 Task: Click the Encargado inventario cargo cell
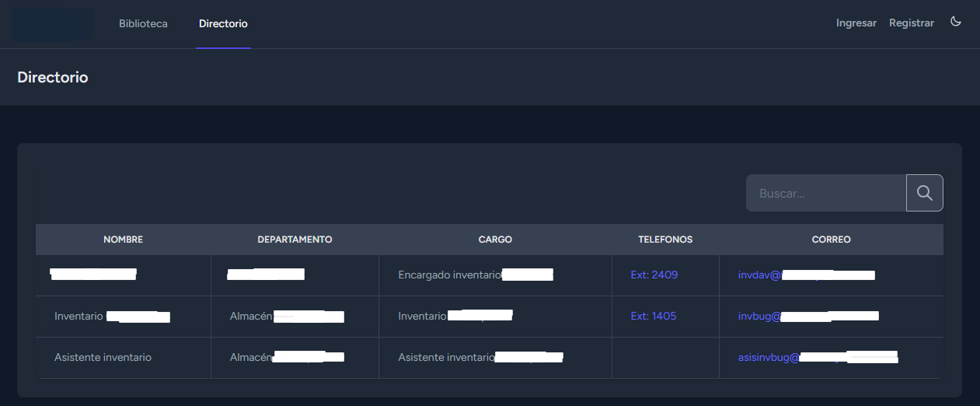click(x=450, y=275)
